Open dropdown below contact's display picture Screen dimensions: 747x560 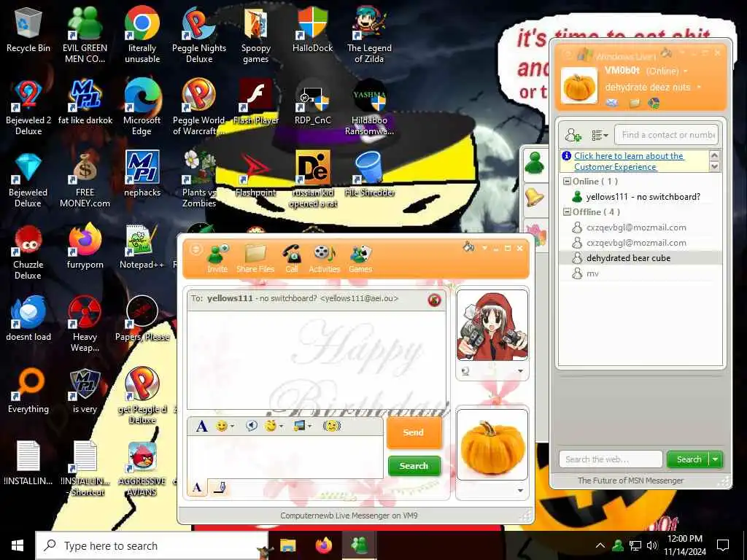(520, 371)
